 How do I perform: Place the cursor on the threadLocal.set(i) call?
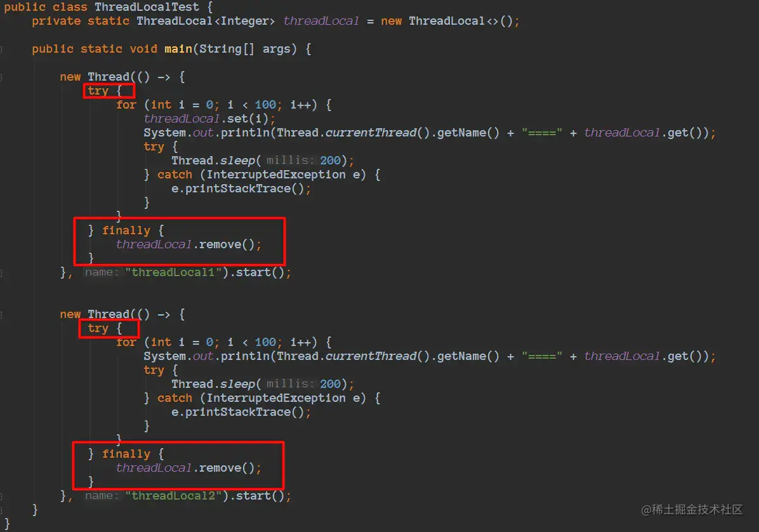pyautogui.click(x=209, y=119)
